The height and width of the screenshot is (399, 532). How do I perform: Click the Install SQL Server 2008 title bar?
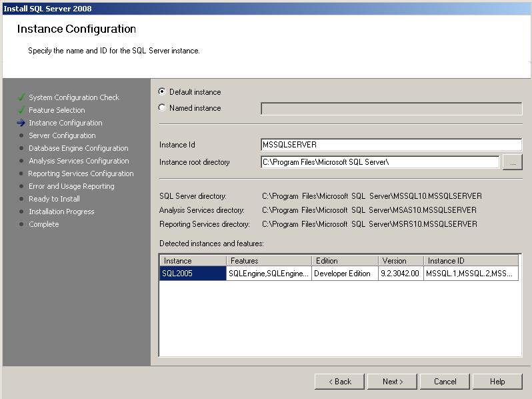point(266,9)
